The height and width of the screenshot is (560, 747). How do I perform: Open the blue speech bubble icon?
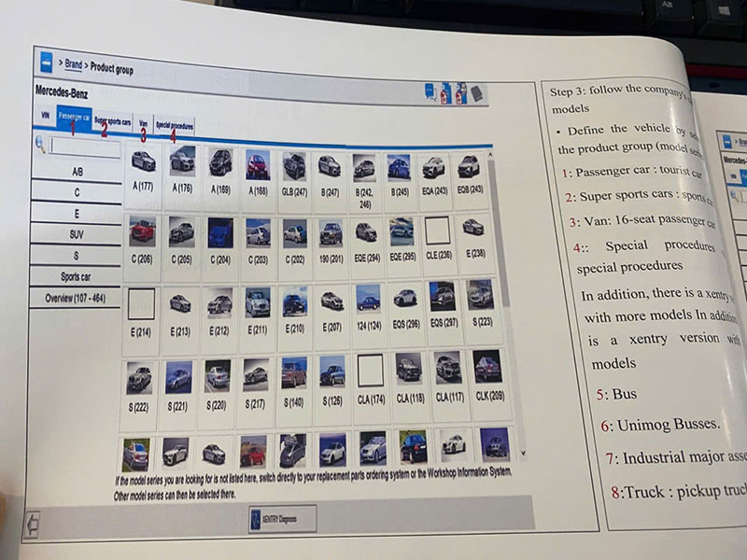pyautogui.click(x=430, y=91)
